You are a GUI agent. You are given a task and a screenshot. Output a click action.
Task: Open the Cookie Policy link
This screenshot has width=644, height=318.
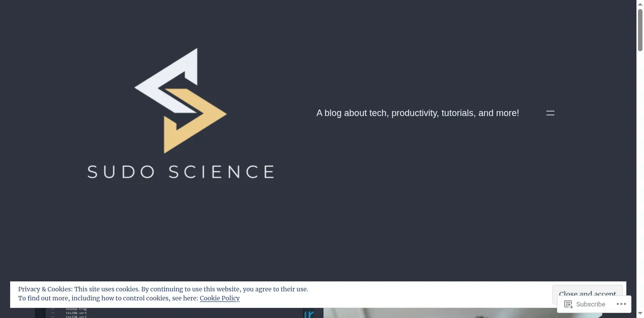click(219, 298)
